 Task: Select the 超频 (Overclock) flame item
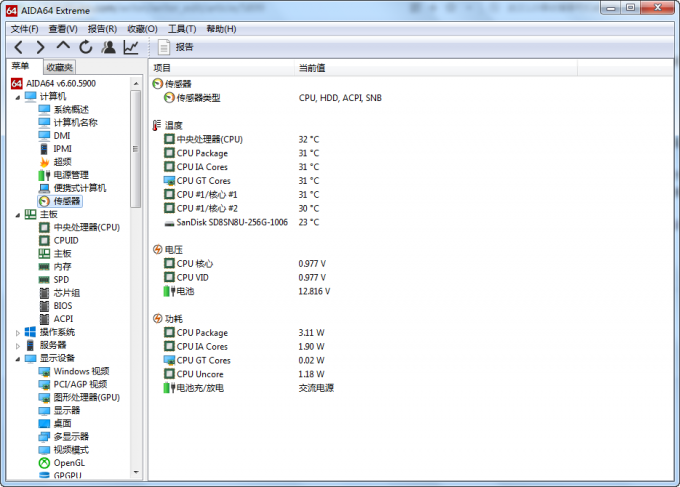(x=62, y=161)
